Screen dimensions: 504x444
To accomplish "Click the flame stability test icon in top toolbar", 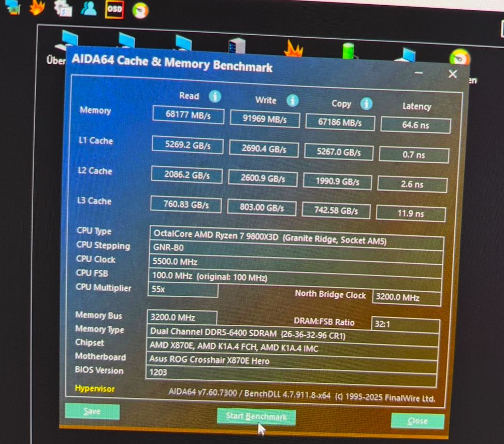I will [x=37, y=7].
